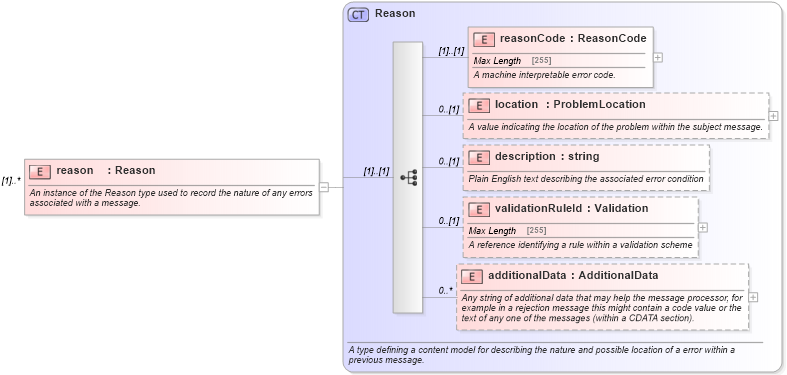This screenshot has height=375, width=787.
Task: Click 'A machine interpretable error code.' text
Action: (544, 74)
